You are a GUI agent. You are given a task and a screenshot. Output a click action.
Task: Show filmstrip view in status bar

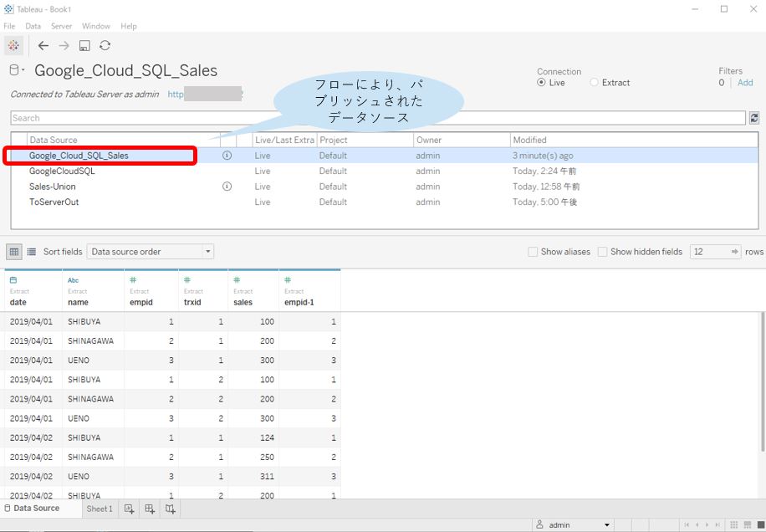point(747,525)
